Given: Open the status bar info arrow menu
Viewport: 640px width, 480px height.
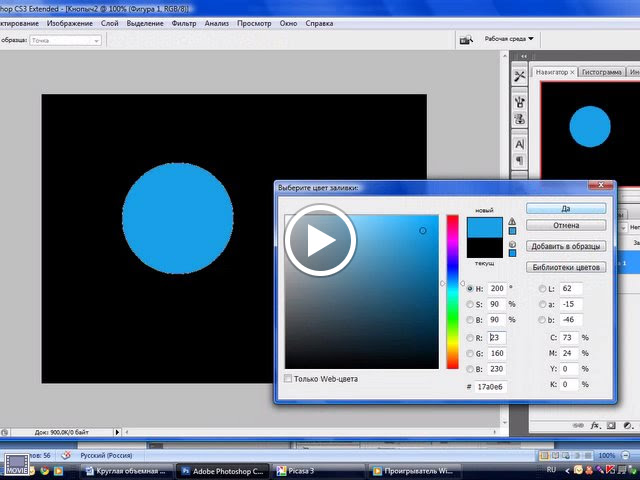Looking at the screenshot, I should click(x=117, y=432).
